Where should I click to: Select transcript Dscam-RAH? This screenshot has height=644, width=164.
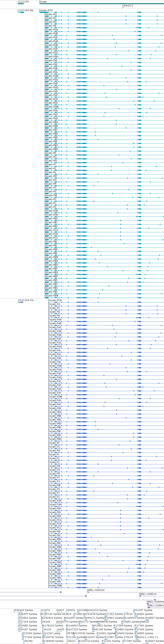click(51, 57)
